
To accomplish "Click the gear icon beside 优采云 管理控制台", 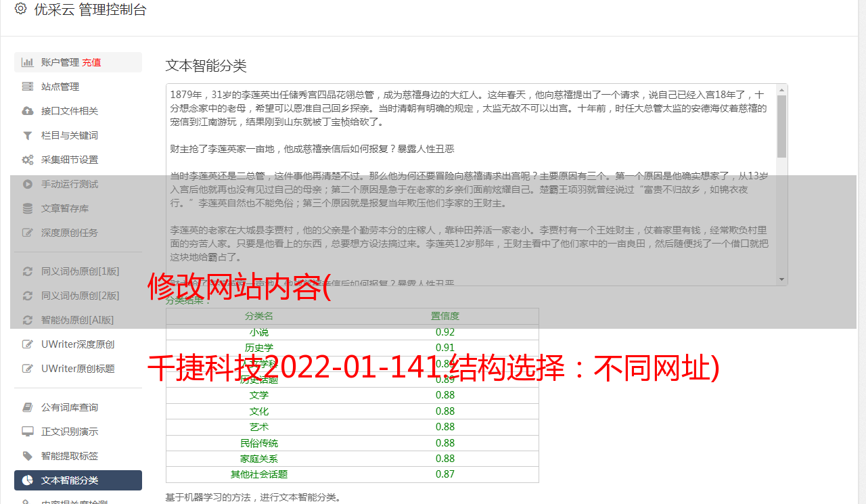I will coord(20,9).
